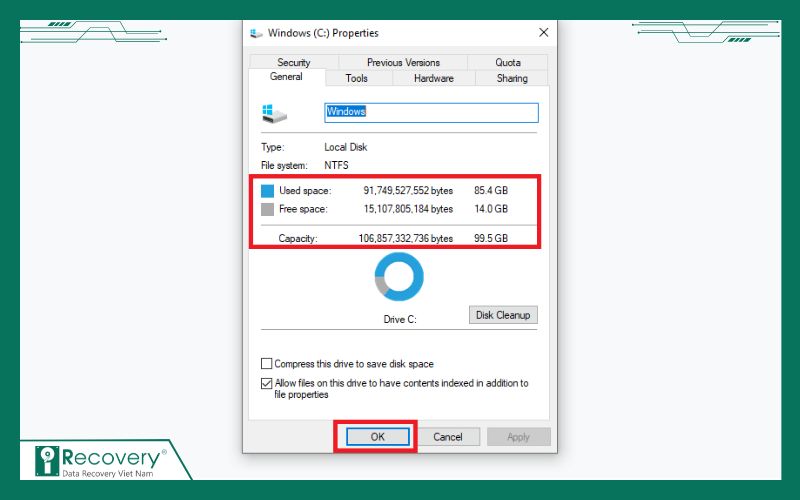The image size is (800, 500).
Task: Click the drive icon in title bar
Action: (x=256, y=33)
